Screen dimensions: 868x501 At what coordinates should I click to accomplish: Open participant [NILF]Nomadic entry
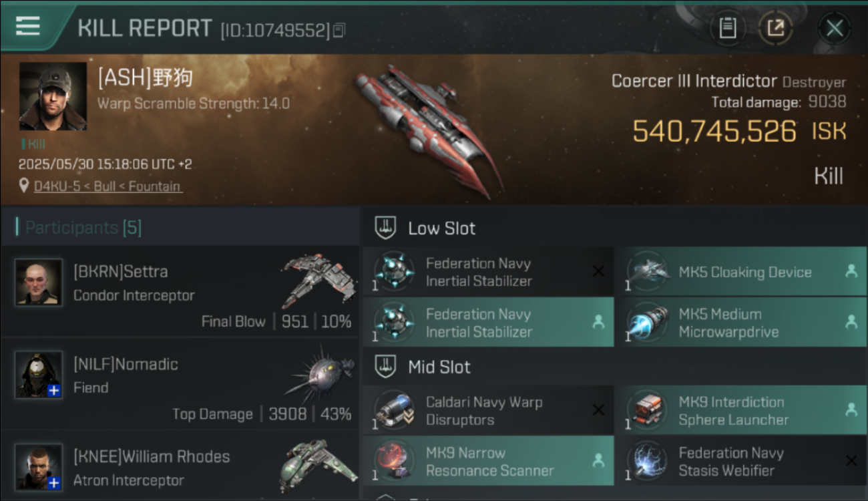pos(180,385)
